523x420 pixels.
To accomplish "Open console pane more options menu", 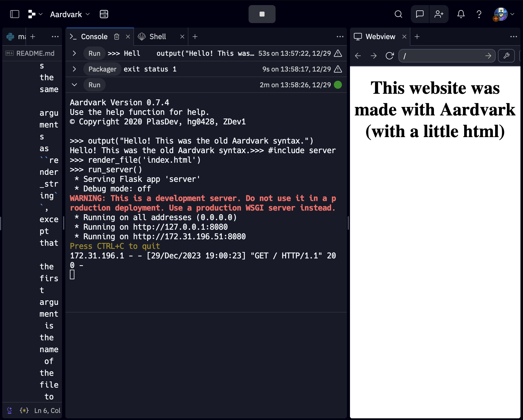I will tap(340, 37).
